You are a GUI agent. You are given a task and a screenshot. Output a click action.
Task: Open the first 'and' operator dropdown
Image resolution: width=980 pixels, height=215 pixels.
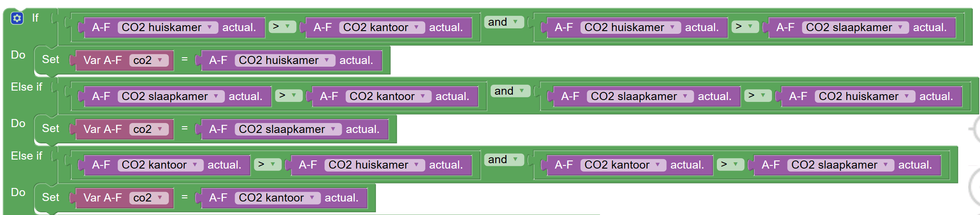(504, 22)
